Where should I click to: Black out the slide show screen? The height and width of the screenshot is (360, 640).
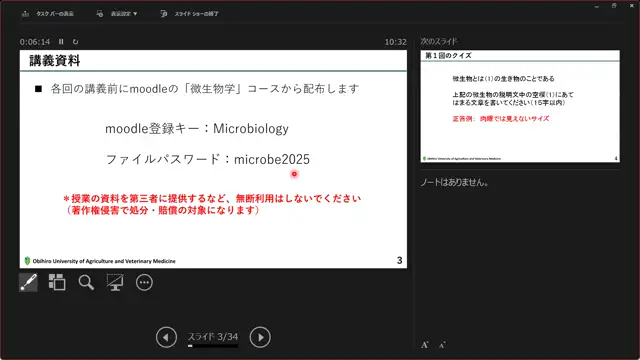pyautogui.click(x=115, y=282)
